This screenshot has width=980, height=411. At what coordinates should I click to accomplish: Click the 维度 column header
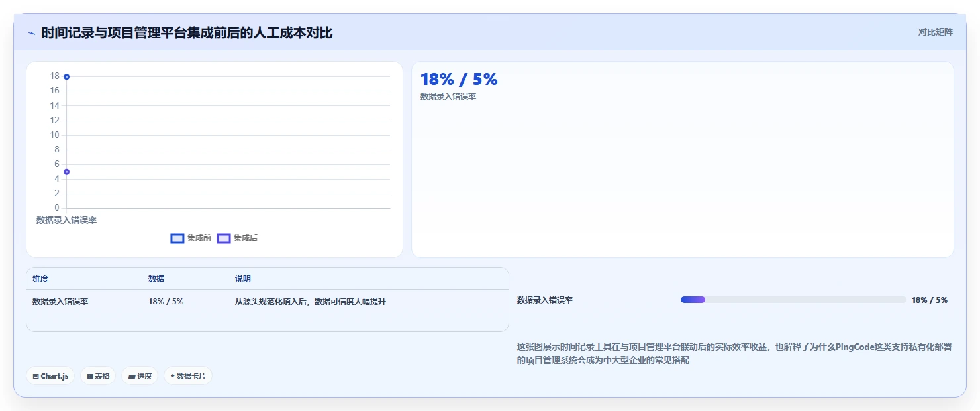[40, 279]
